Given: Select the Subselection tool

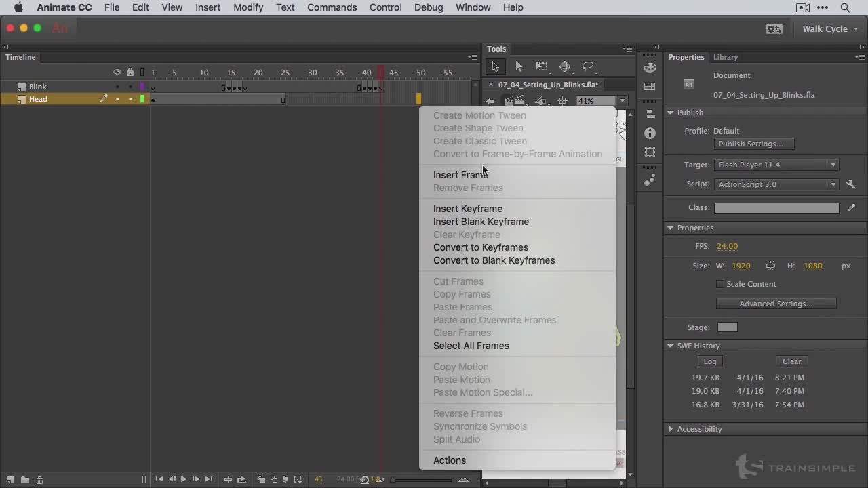Looking at the screenshot, I should (519, 66).
